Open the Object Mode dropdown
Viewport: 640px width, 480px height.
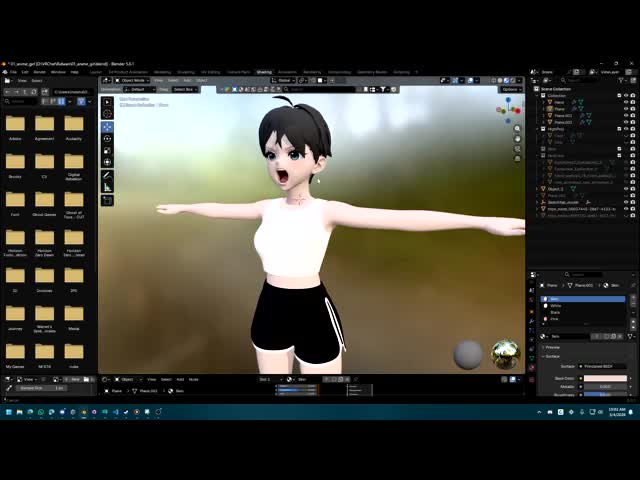pos(131,80)
